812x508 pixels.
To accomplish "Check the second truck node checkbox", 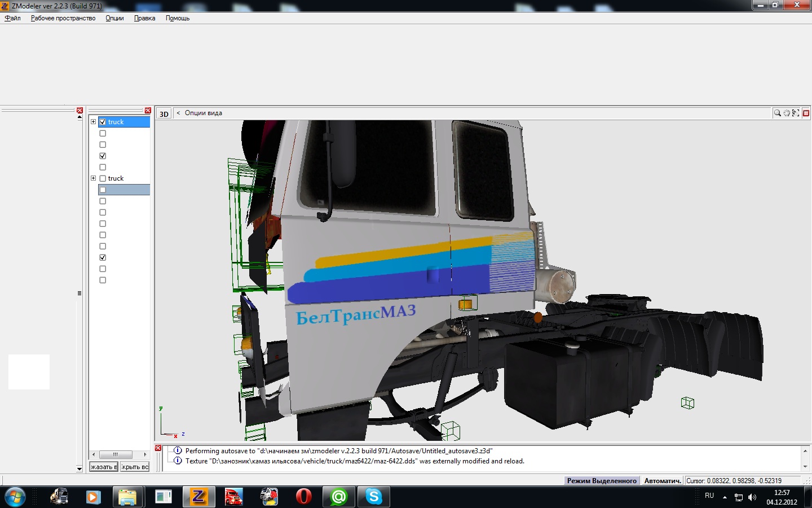I will tap(103, 178).
